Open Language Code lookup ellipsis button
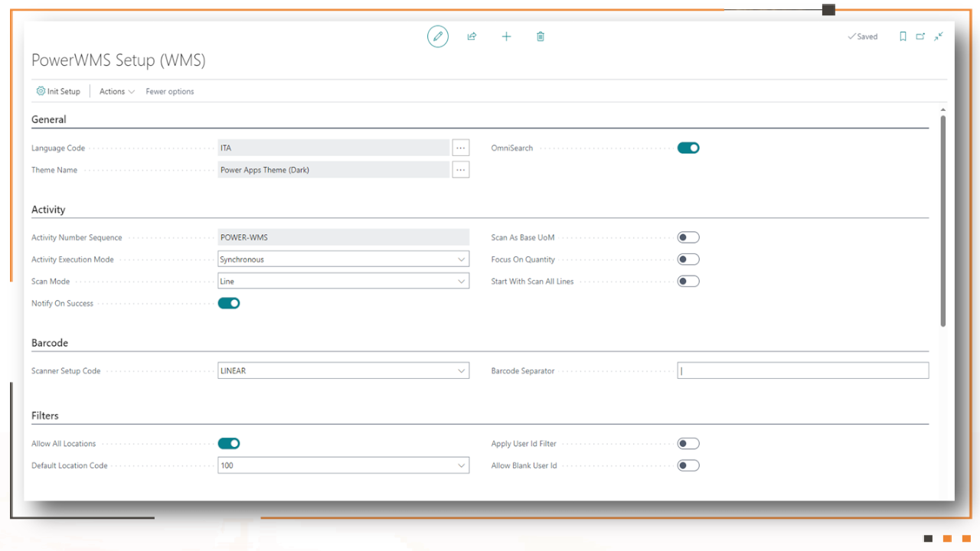Image resolution: width=980 pixels, height=551 pixels. point(460,148)
